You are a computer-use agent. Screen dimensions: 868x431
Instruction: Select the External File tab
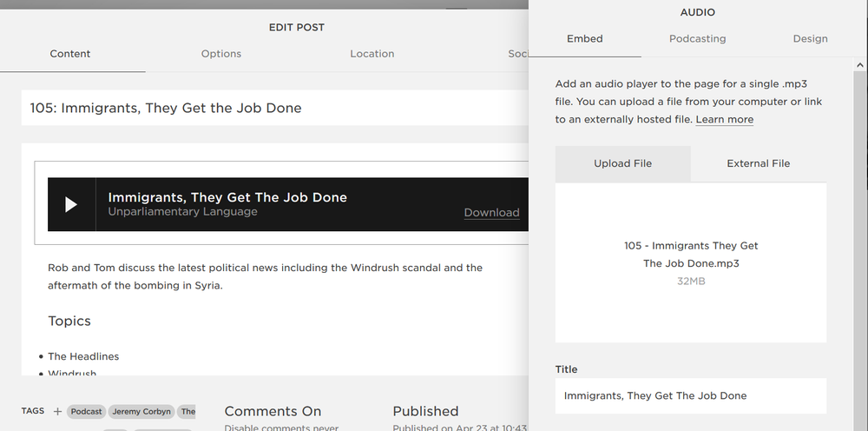click(759, 163)
